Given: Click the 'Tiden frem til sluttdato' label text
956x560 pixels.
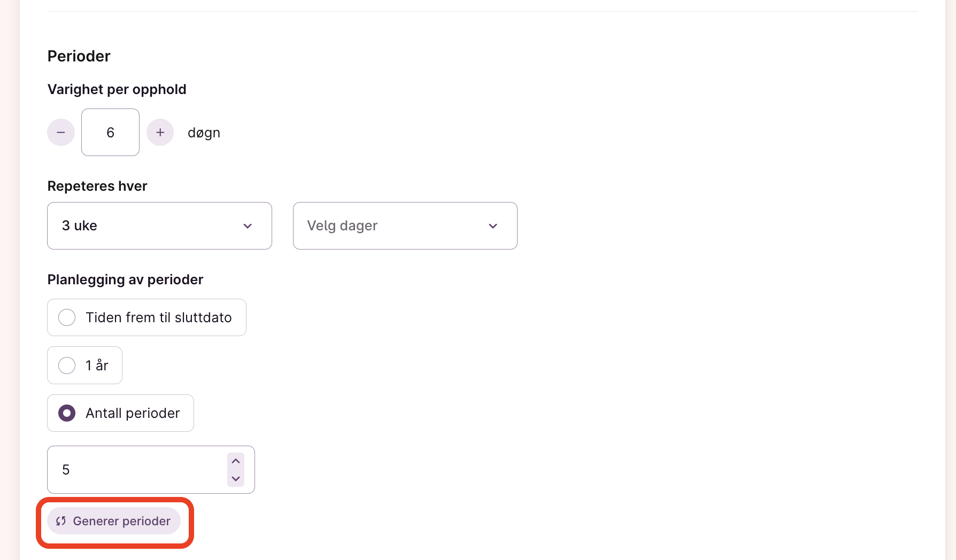Looking at the screenshot, I should tap(159, 317).
